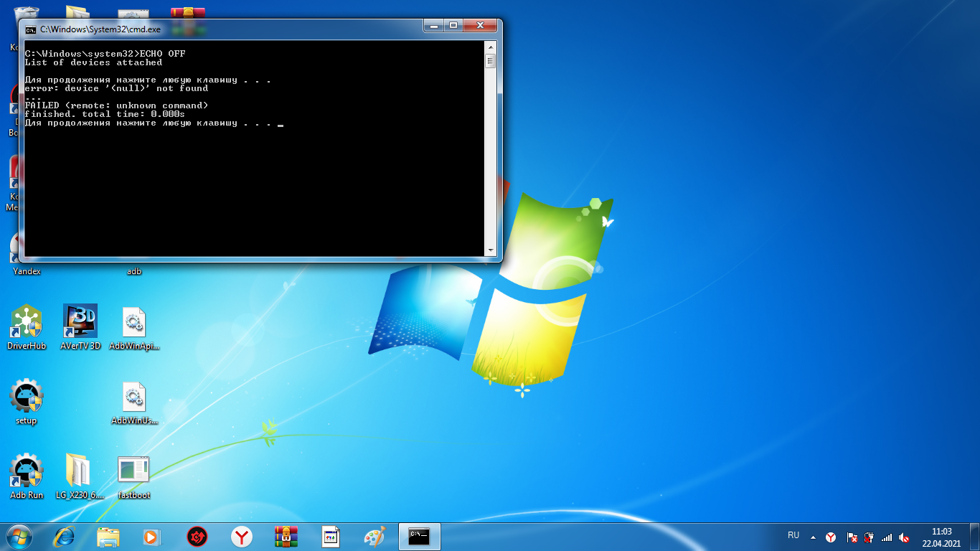This screenshot has width=980, height=551.
Task: Select the active cmd.exe taskbar button
Action: click(419, 537)
